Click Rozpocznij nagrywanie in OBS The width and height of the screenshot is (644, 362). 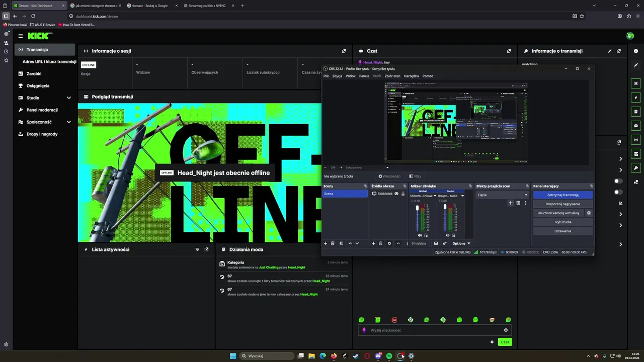(x=562, y=204)
